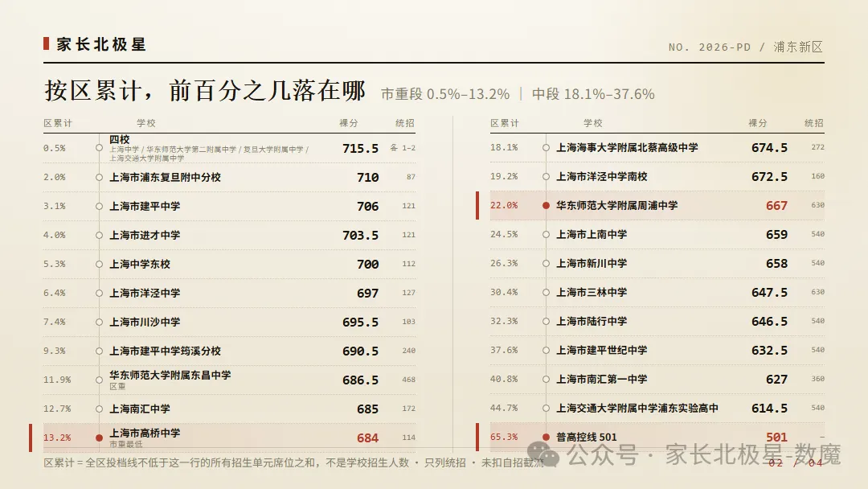Screen dimensions: 868x489
Task: Select the 四校 row title
Action: tap(119, 140)
